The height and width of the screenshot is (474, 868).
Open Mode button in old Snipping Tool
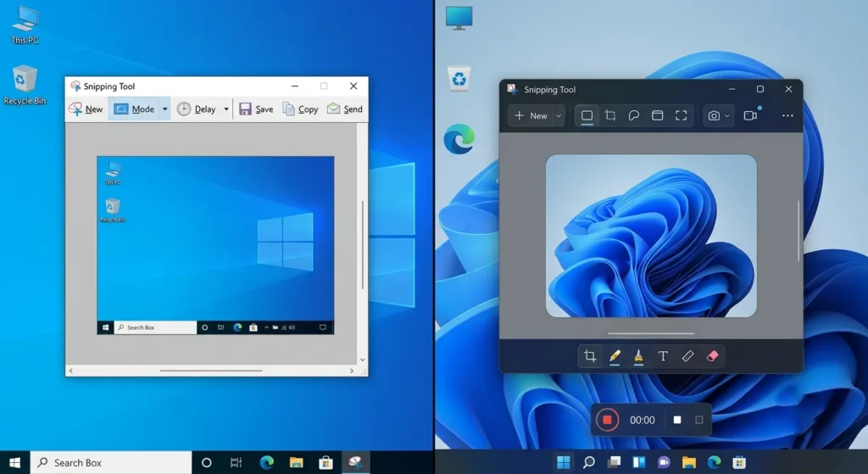[135, 109]
